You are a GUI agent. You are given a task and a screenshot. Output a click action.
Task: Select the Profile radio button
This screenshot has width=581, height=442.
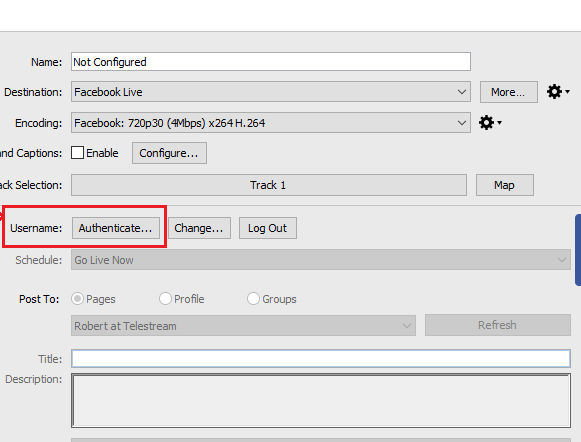(165, 299)
